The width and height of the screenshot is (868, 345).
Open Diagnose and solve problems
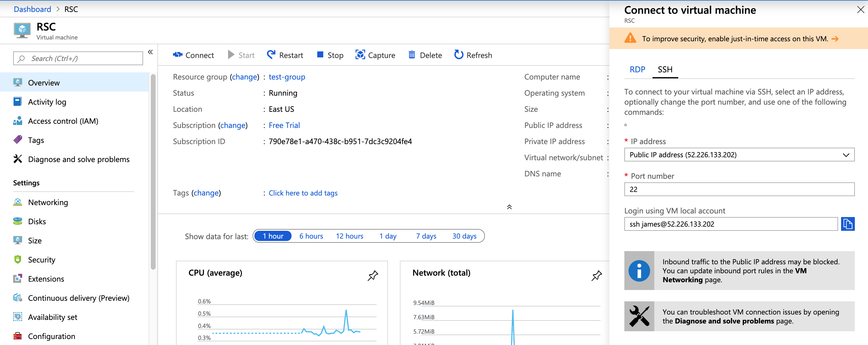click(74, 159)
